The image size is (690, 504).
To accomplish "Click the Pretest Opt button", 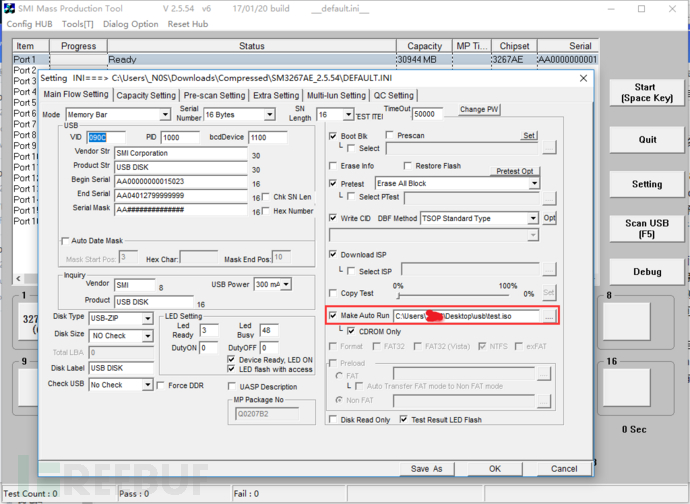I will 514,171.
